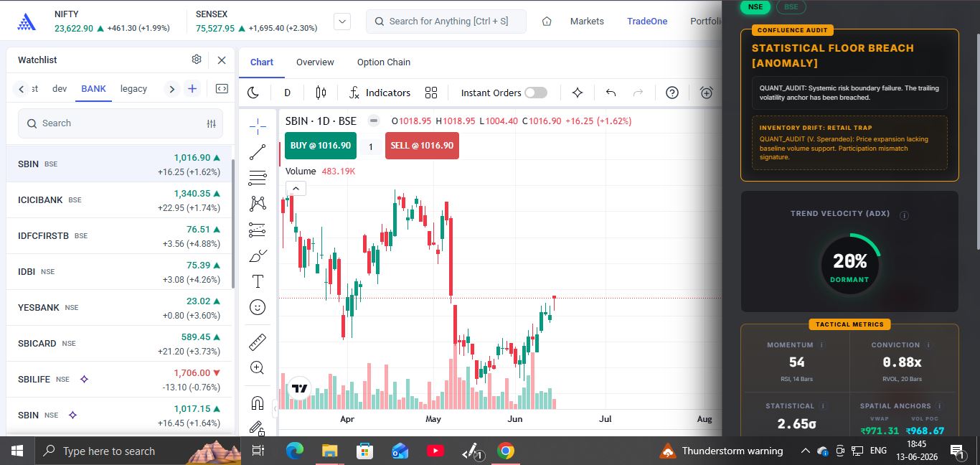This screenshot has width=980, height=465.
Task: Redo the last chart action
Action: 638,93
